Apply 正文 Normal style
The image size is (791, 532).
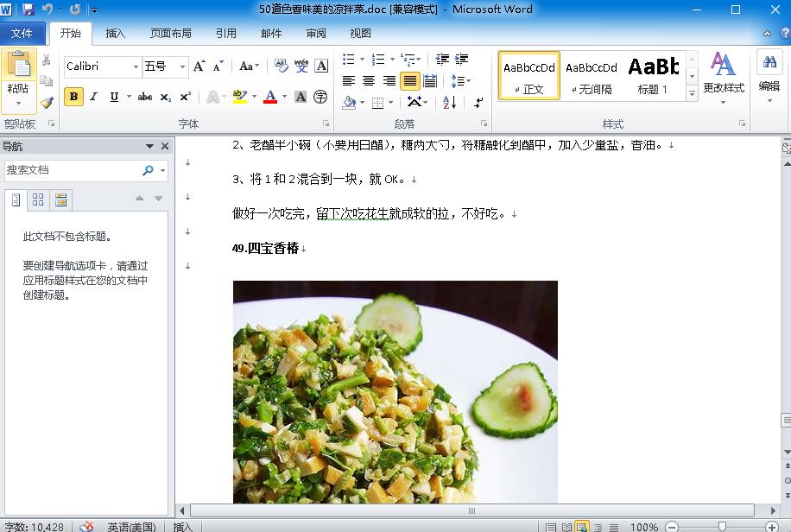point(528,75)
